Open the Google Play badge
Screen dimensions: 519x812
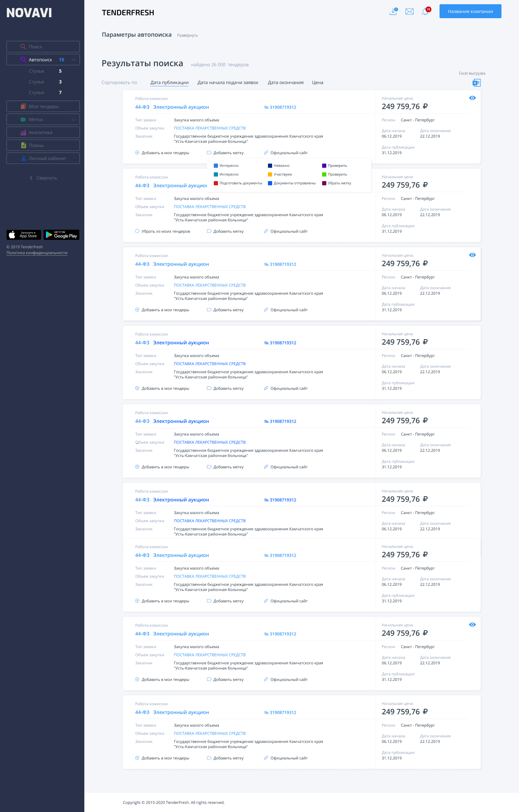[61, 235]
